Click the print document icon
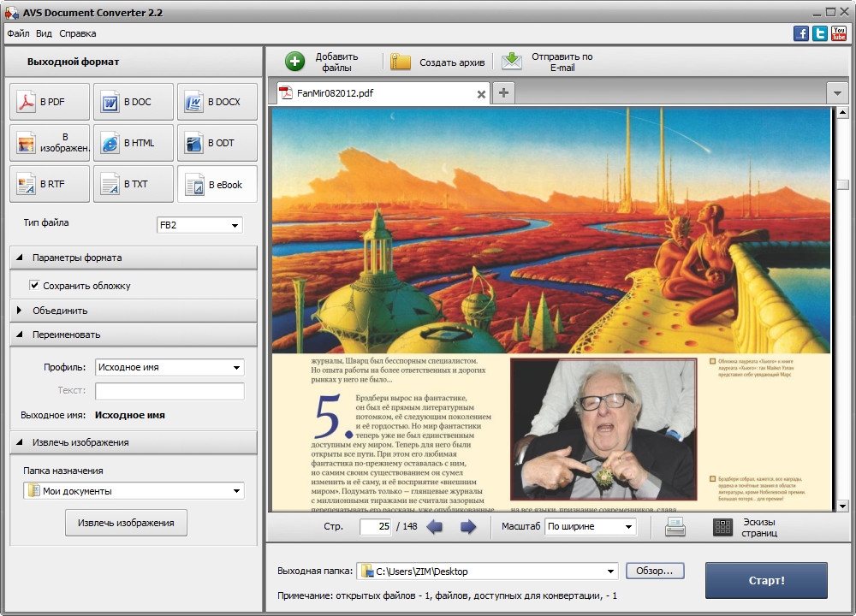 (x=675, y=526)
